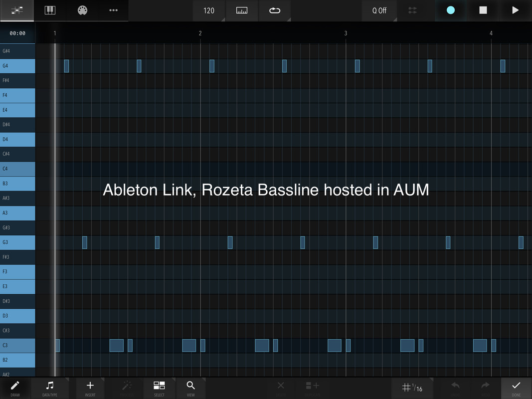
Task: Toggle the metronome ruler icon
Action: tap(242, 10)
